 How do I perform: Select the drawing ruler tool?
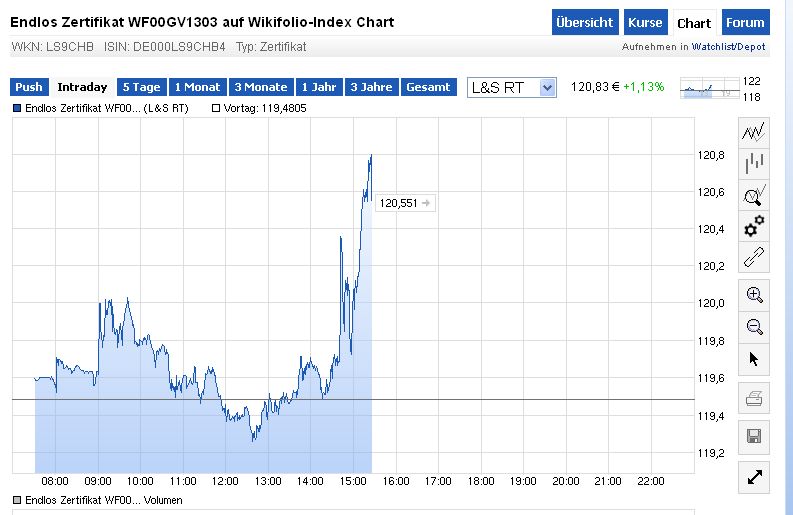coord(754,258)
